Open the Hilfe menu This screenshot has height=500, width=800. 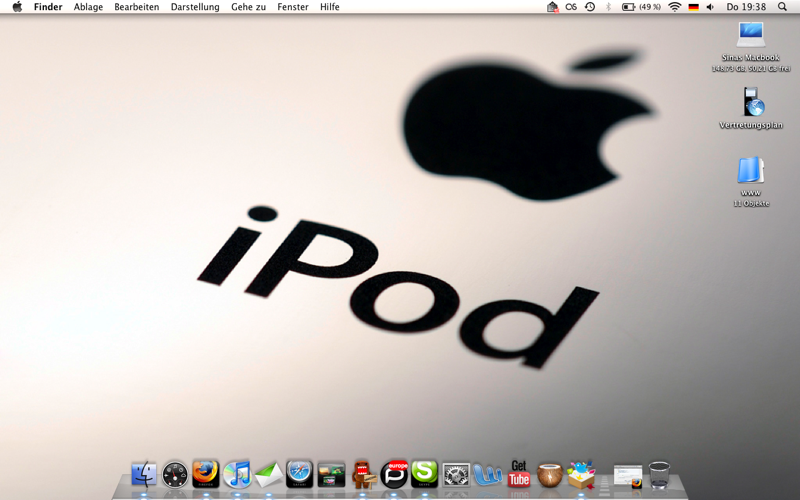[x=330, y=7]
